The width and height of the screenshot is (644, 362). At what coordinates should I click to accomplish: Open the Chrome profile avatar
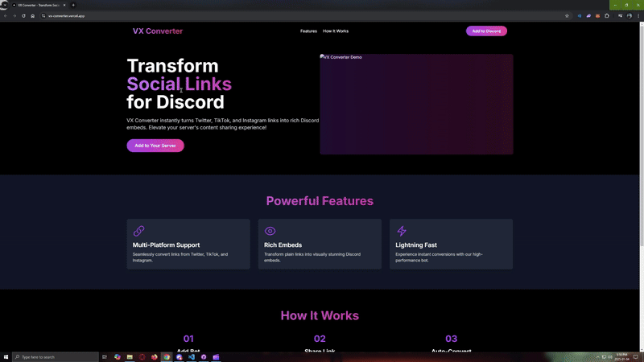(x=630, y=16)
